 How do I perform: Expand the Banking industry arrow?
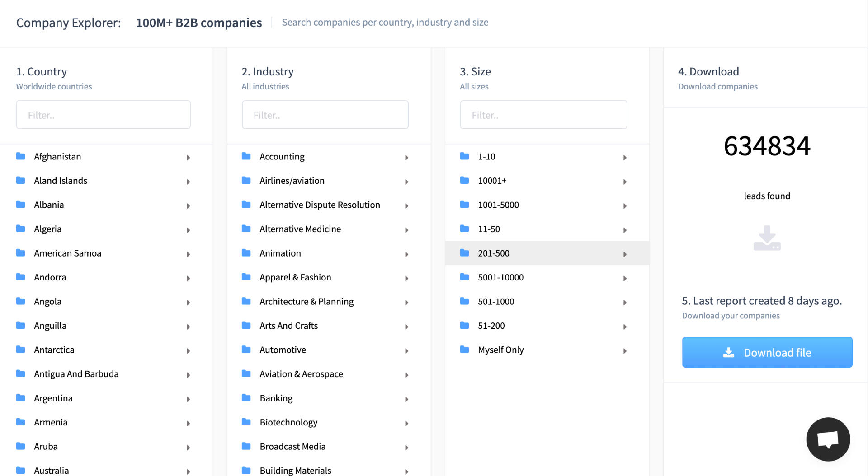tap(406, 399)
